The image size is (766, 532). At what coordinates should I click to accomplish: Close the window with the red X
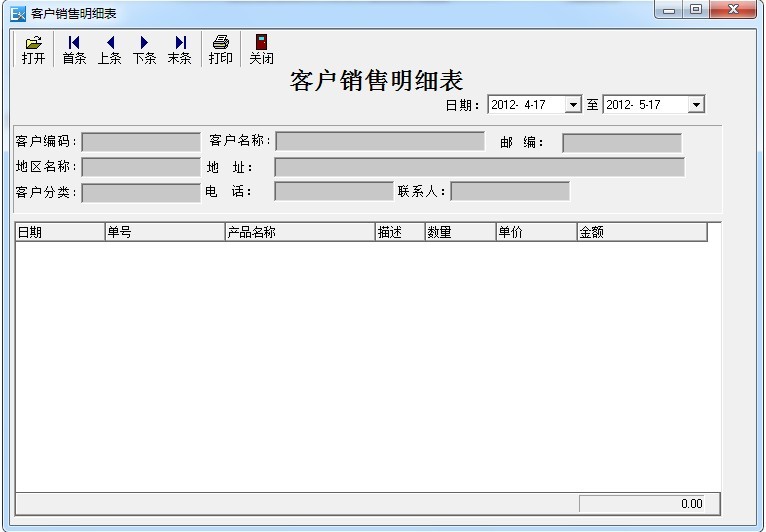click(733, 10)
